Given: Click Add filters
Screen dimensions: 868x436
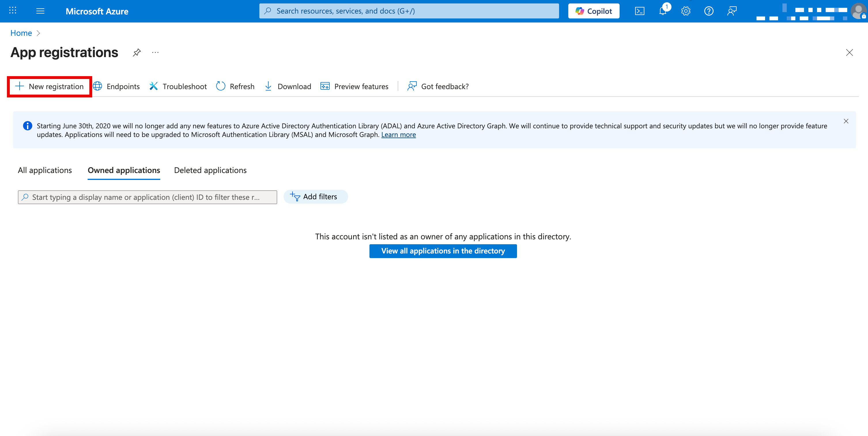Looking at the screenshot, I should [315, 197].
